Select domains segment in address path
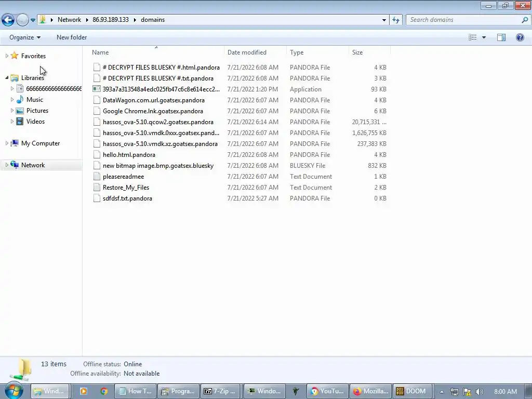The image size is (532, 399). pyautogui.click(x=153, y=20)
